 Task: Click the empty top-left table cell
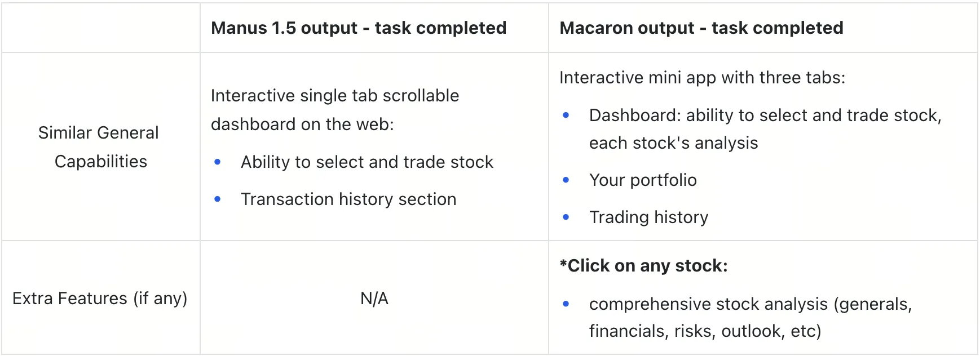point(100,28)
